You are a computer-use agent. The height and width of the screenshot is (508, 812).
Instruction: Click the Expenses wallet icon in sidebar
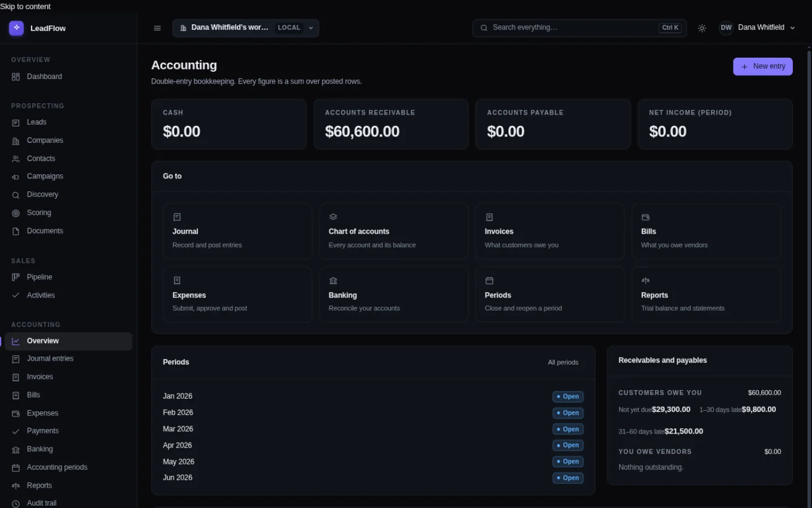tap(16, 413)
